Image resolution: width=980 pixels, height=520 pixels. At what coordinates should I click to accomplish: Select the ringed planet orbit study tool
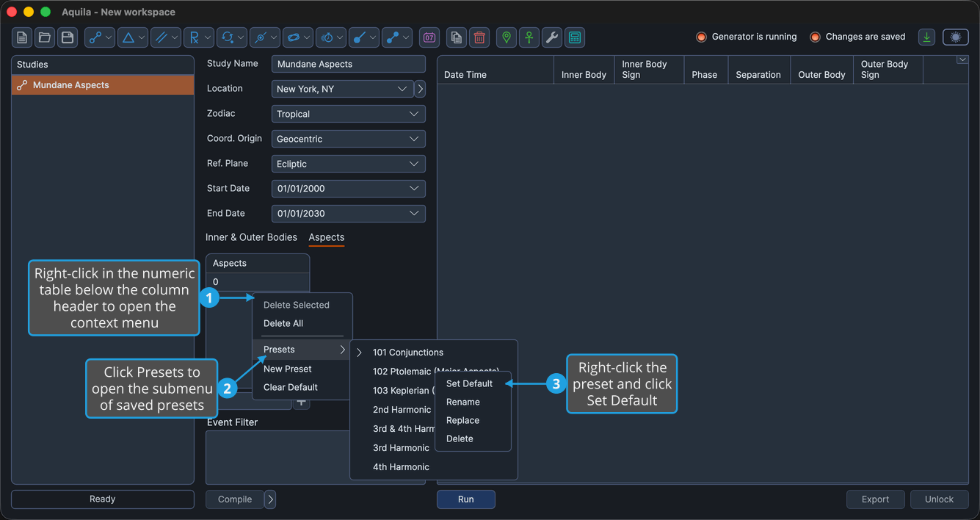[x=293, y=37]
